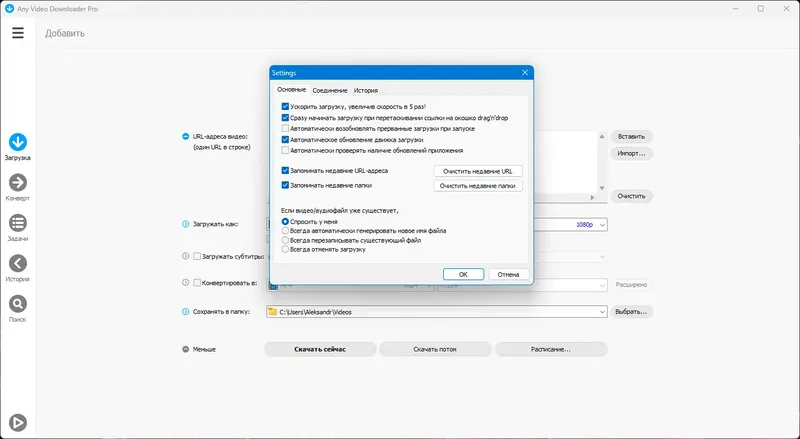This screenshot has width=800, height=439.
Task: Open the История history section
Action: coord(18,268)
